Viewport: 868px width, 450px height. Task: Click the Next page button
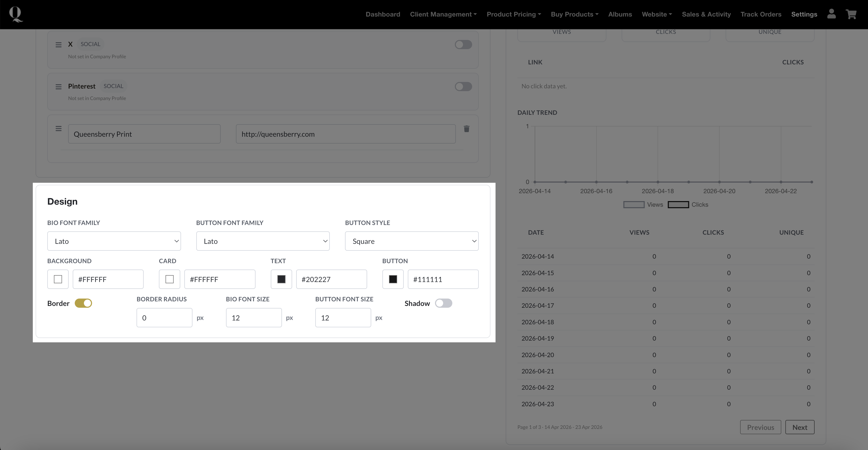799,427
